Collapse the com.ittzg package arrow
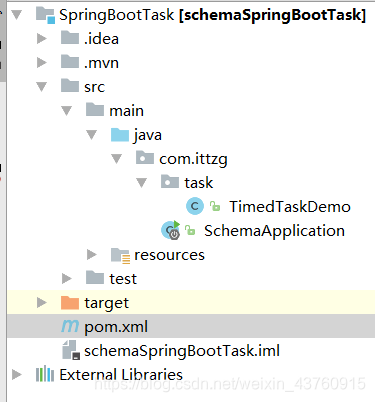Screen dimensions: 375x402 [x=117, y=159]
